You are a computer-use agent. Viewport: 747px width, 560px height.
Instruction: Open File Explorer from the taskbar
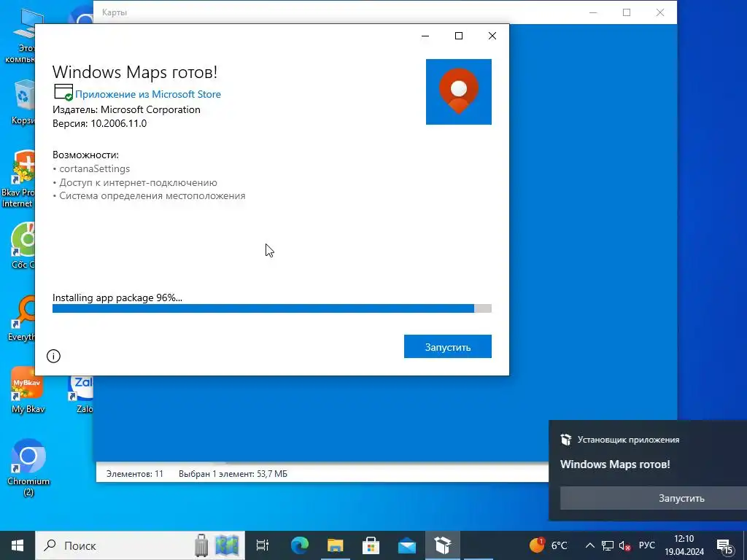point(336,545)
